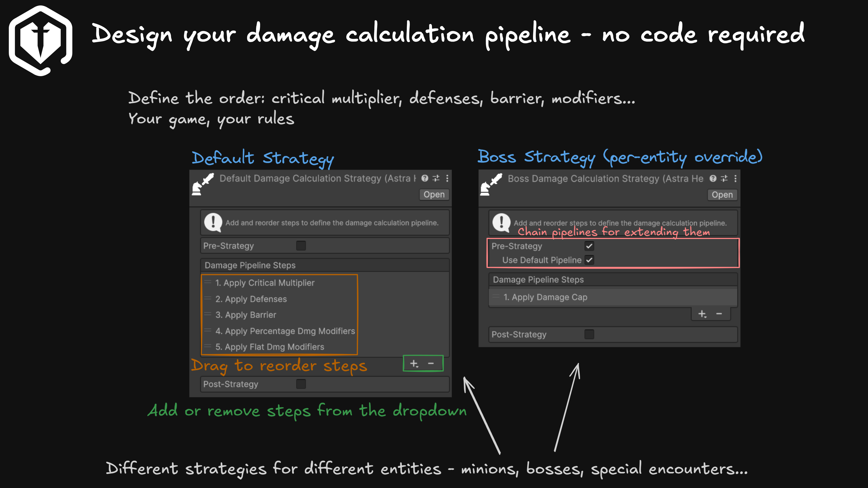Click the Boss Damage Calculation Strategy title

coord(606,178)
